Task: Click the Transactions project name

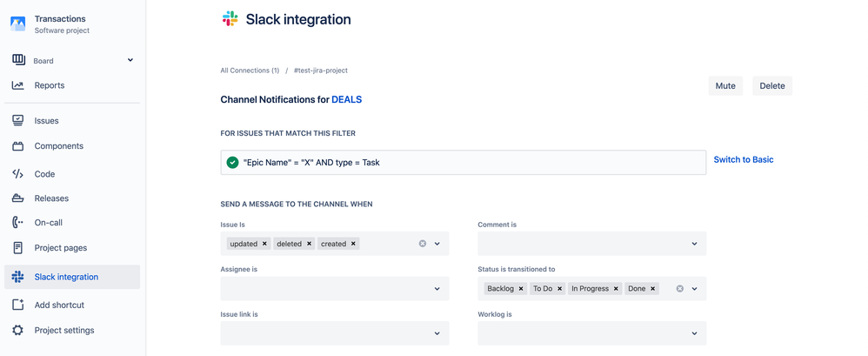Action: pyautogui.click(x=60, y=19)
